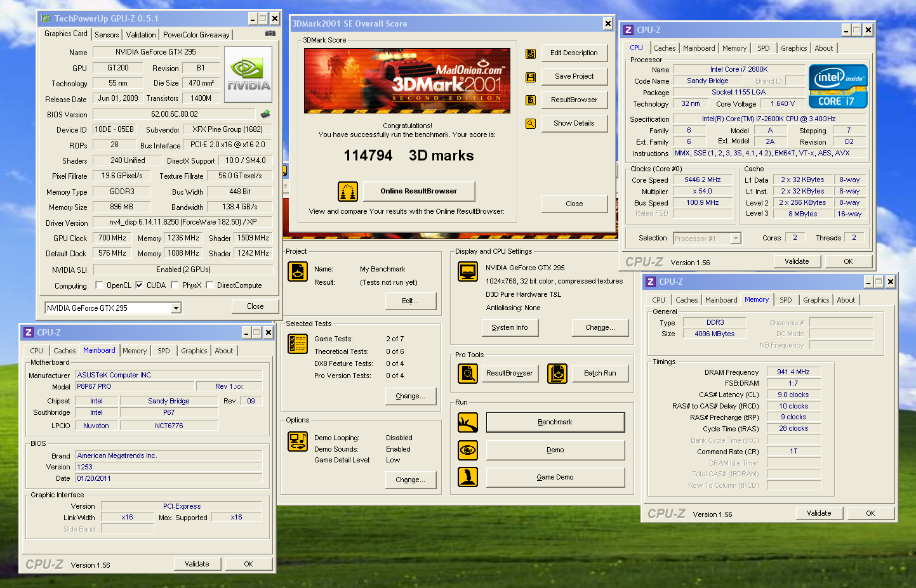This screenshot has height=588, width=916.
Task: Click the GPU-Z screenshot camera icon
Action: (x=270, y=34)
